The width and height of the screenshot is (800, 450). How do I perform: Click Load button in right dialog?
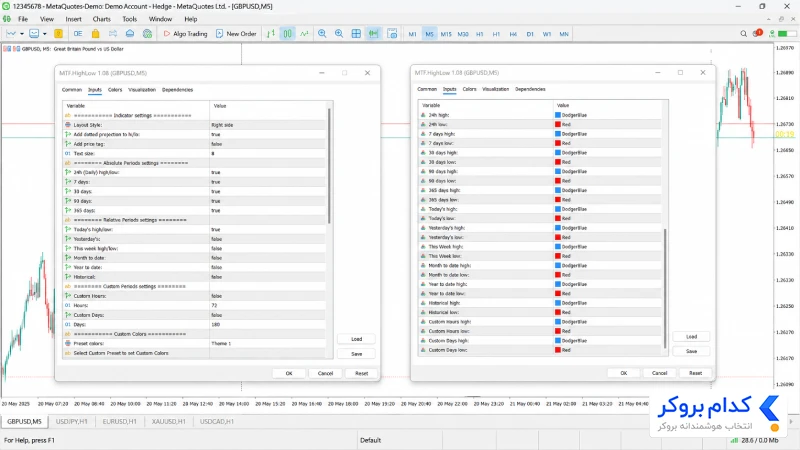(x=691, y=337)
